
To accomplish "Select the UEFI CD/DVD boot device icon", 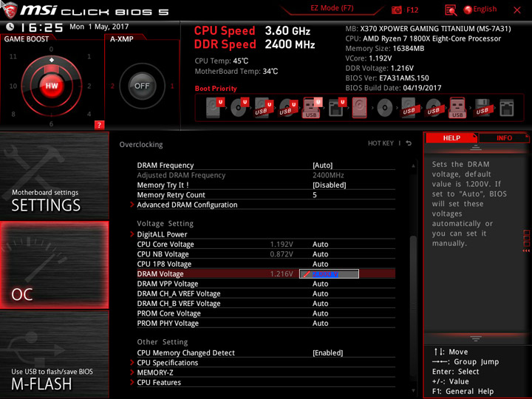I will [239, 108].
